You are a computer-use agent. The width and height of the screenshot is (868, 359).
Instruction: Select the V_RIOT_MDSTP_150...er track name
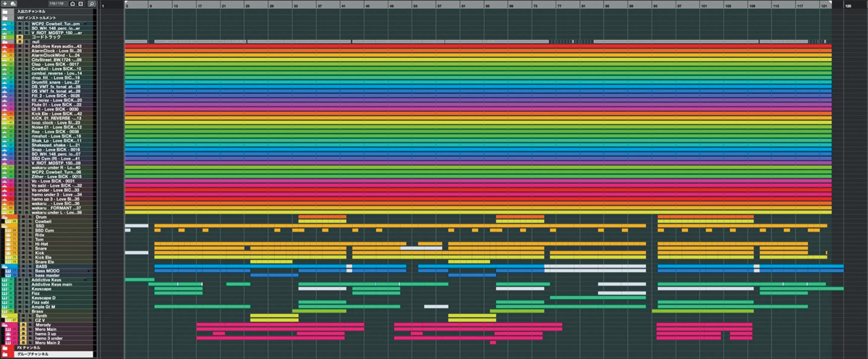(x=56, y=33)
